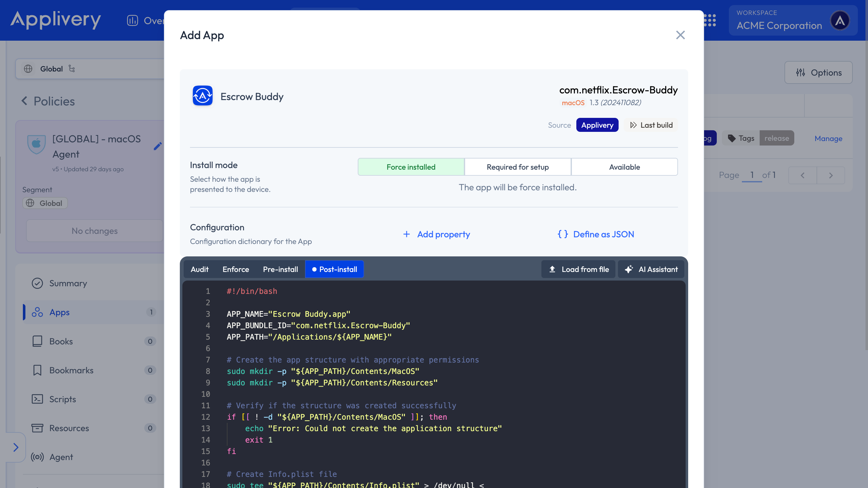Click the Applivery logo
Screen dimensions: 868x488
[x=56, y=20]
